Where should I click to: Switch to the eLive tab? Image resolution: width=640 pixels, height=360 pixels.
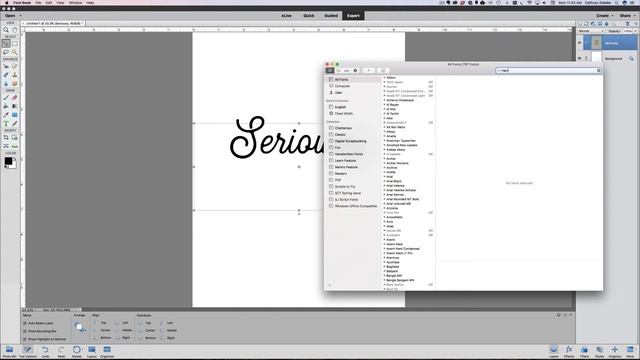[x=287, y=16]
